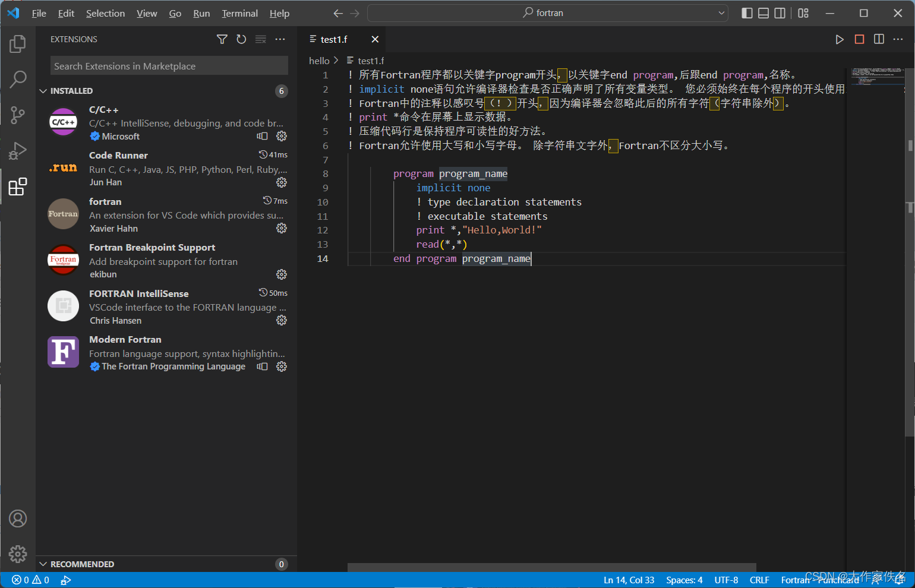The width and height of the screenshot is (915, 588).
Task: Open manage gear for fortran extension
Action: coord(282,228)
